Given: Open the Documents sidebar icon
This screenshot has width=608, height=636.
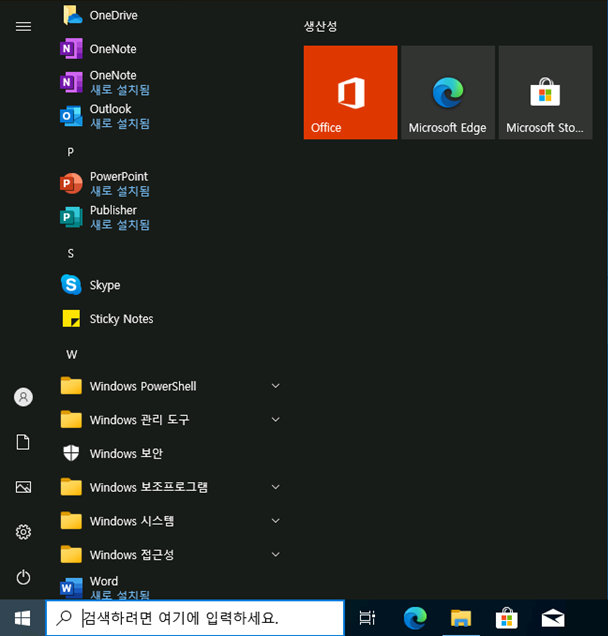Looking at the screenshot, I should point(23,442).
